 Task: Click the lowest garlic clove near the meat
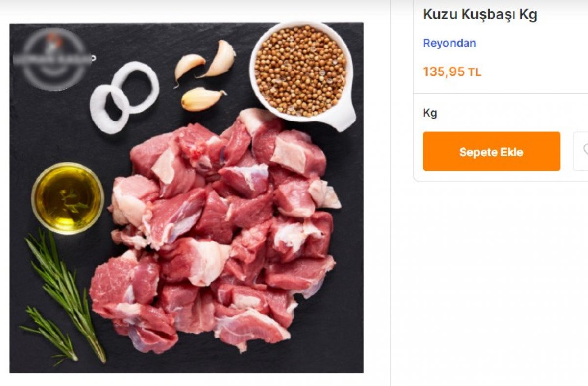click(x=201, y=99)
